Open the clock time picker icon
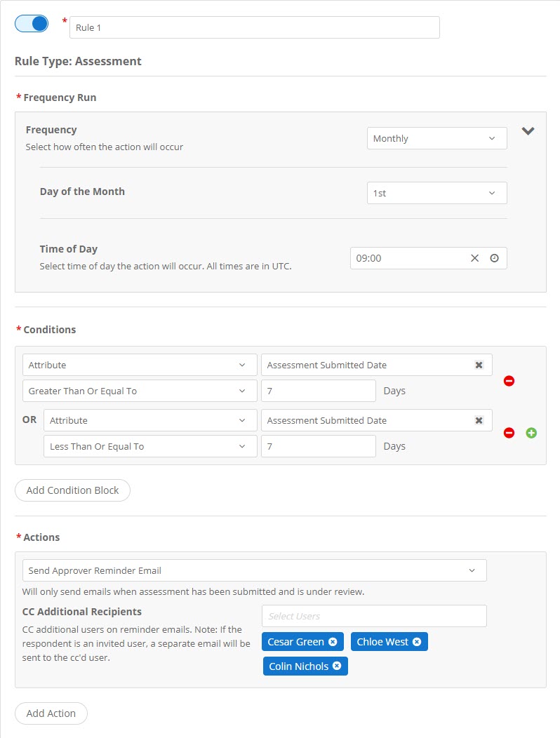This screenshot has height=738, width=560. pyautogui.click(x=493, y=258)
